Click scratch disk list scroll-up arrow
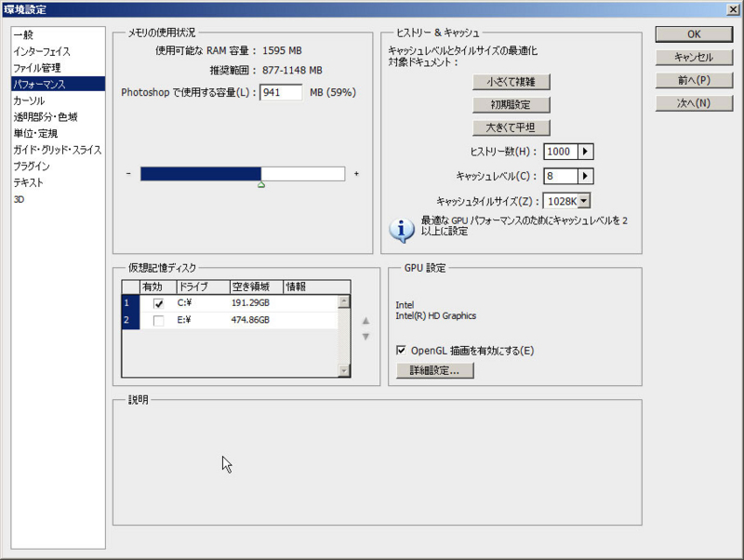Viewport: 744px width, 560px height. [x=344, y=301]
